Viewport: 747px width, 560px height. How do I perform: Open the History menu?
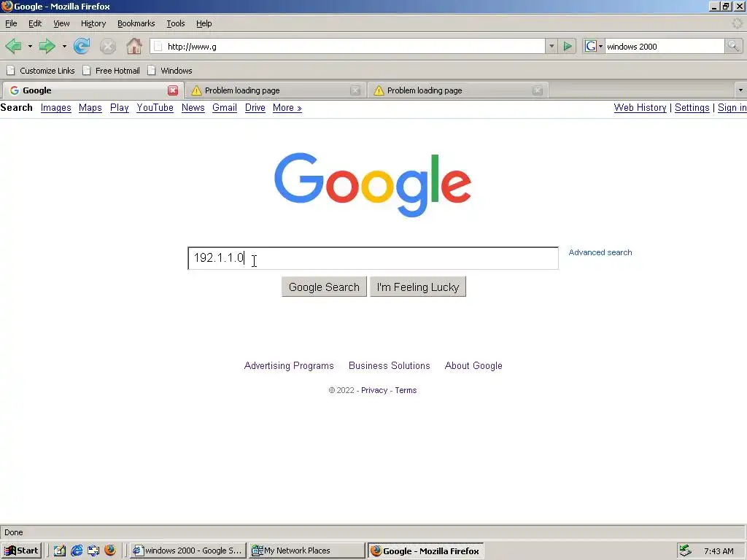coord(93,23)
